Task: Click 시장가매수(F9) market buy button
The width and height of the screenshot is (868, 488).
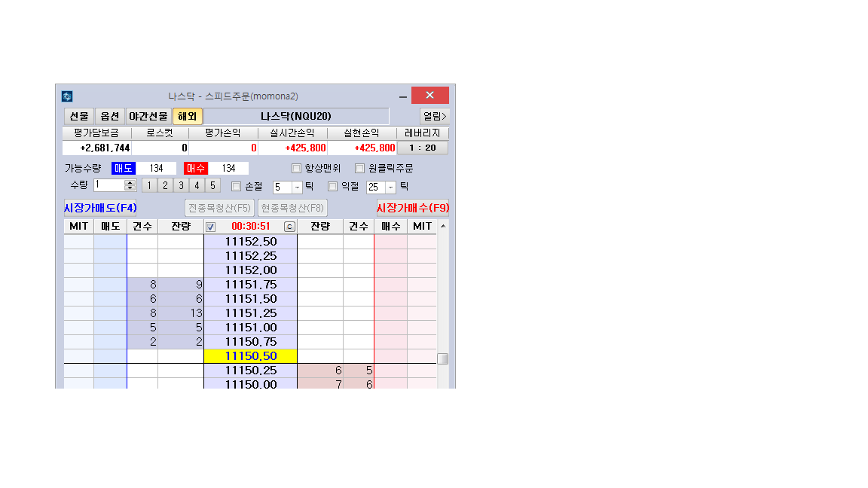Action: tap(413, 208)
